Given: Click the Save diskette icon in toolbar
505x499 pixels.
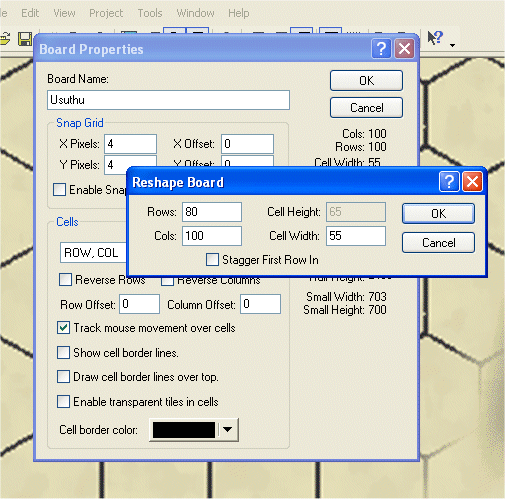Looking at the screenshot, I should click(x=25, y=39).
